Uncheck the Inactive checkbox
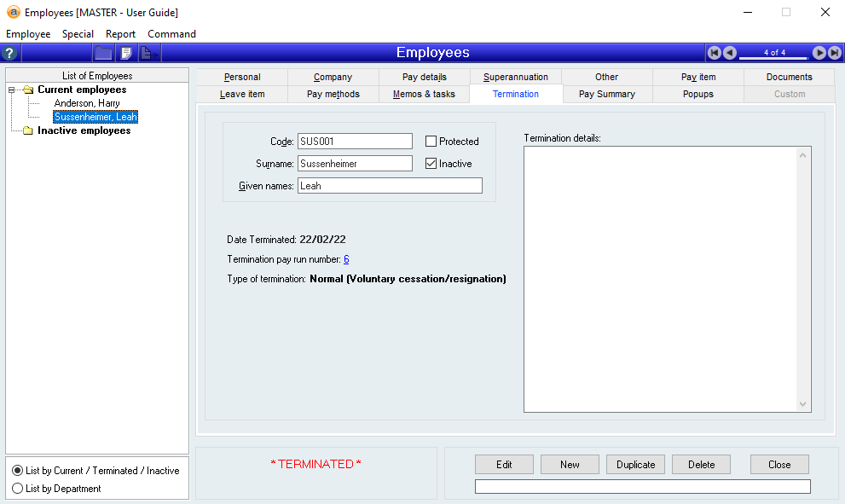 431,164
